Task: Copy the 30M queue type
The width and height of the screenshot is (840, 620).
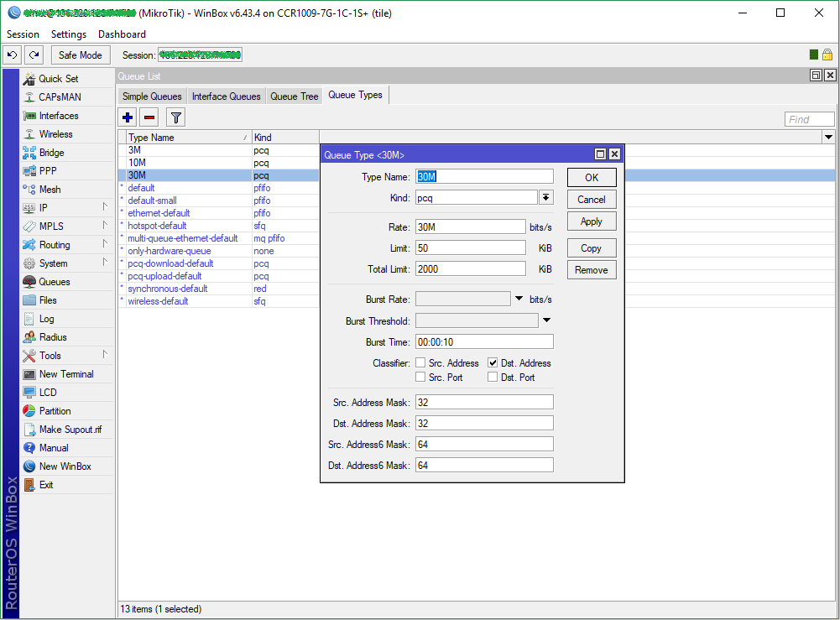Action: click(591, 247)
